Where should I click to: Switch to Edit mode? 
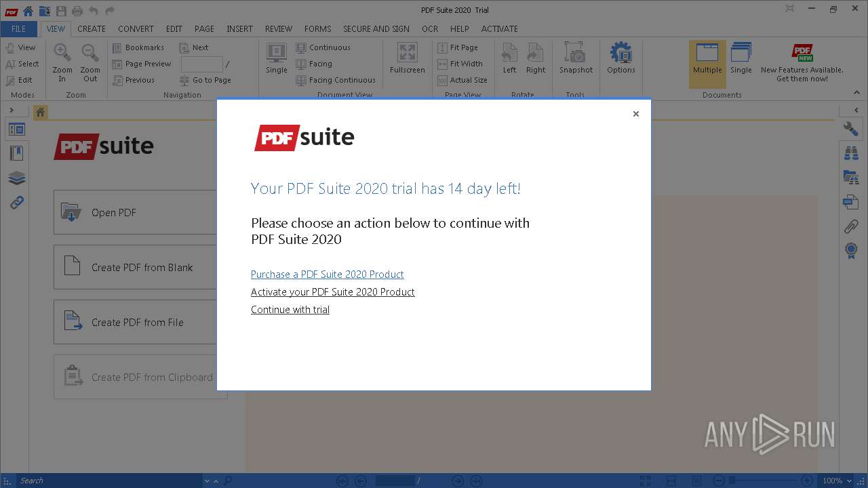point(19,80)
